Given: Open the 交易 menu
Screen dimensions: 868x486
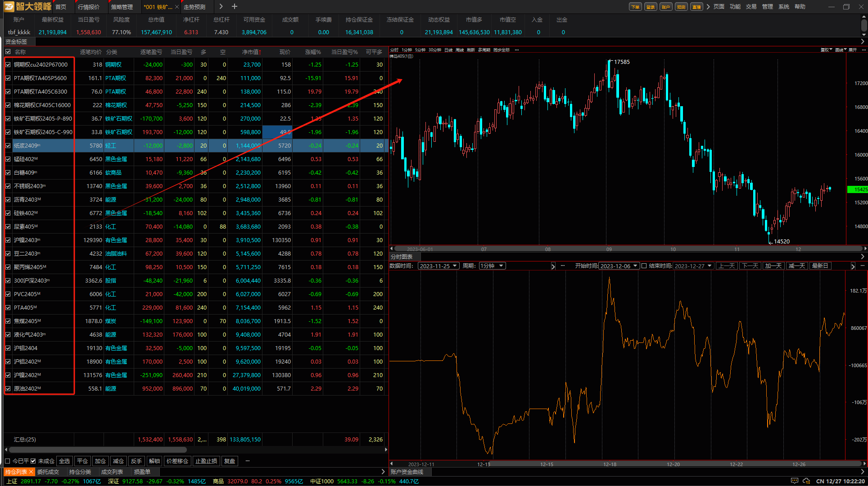Looking at the screenshot, I should (751, 7).
